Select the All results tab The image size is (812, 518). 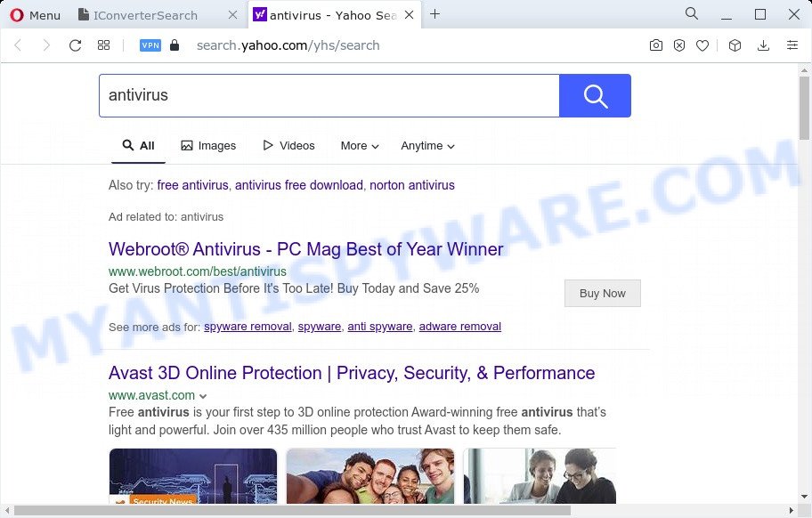138,145
